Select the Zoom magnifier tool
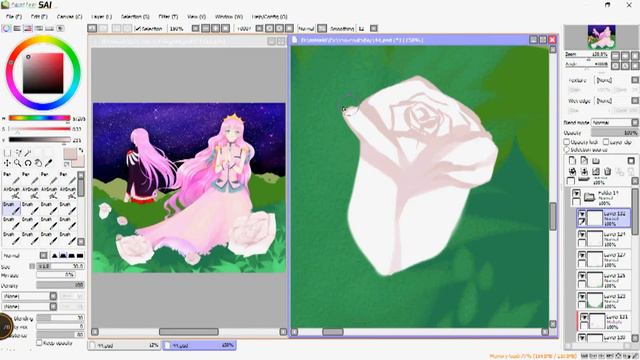 pyautogui.click(x=18, y=163)
